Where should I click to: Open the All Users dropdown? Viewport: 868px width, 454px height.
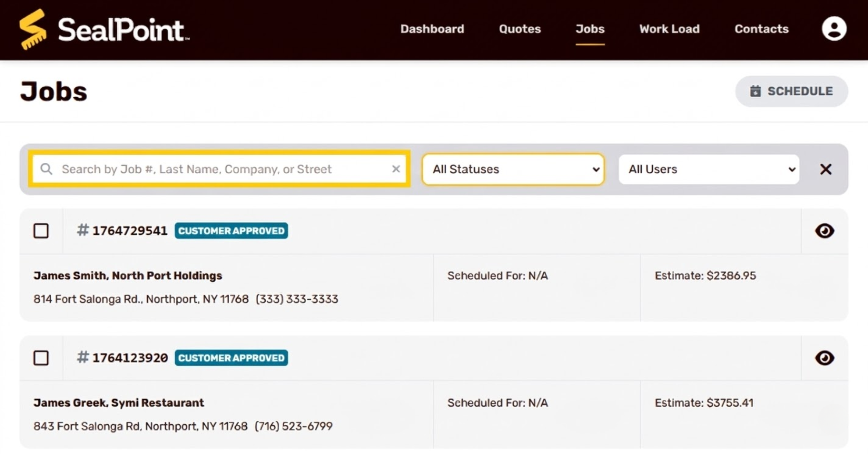click(709, 169)
